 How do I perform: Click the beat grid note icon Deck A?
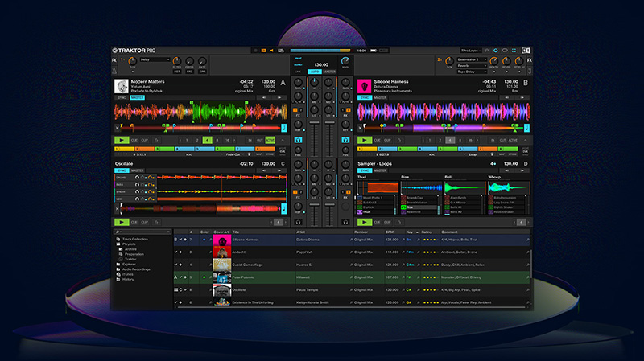click(284, 128)
